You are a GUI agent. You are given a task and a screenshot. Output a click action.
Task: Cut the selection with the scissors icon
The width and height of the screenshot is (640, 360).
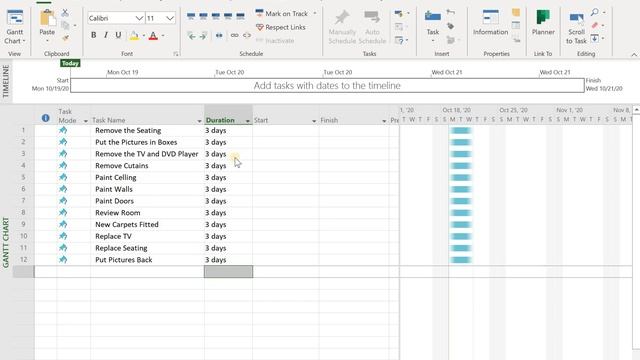(x=65, y=13)
